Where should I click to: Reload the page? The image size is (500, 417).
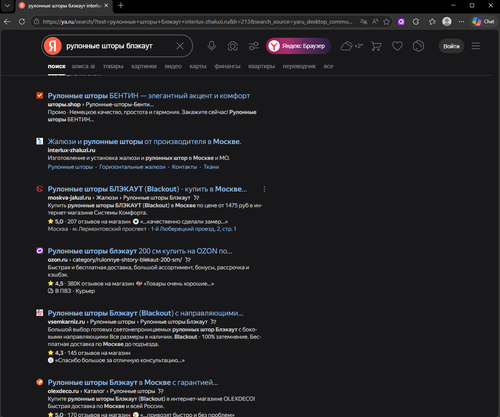(22, 22)
